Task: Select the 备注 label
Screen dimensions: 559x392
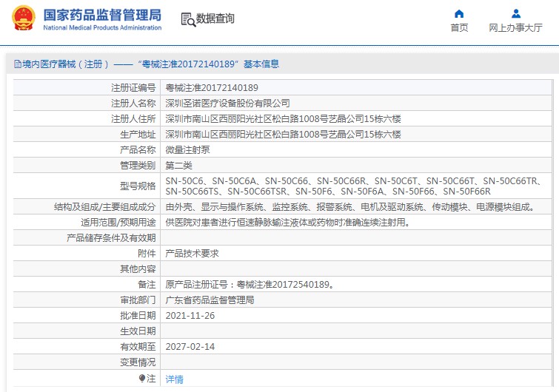Action: [147, 285]
